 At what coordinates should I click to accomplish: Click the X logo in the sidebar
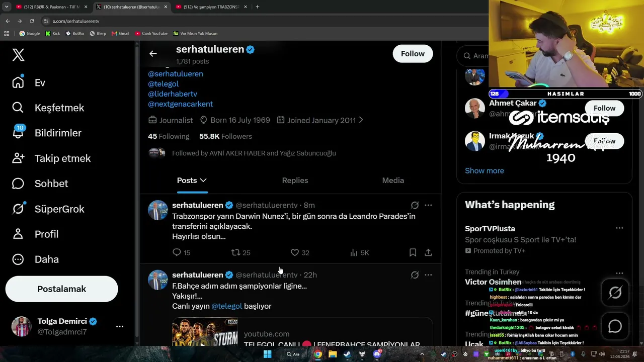tap(18, 55)
